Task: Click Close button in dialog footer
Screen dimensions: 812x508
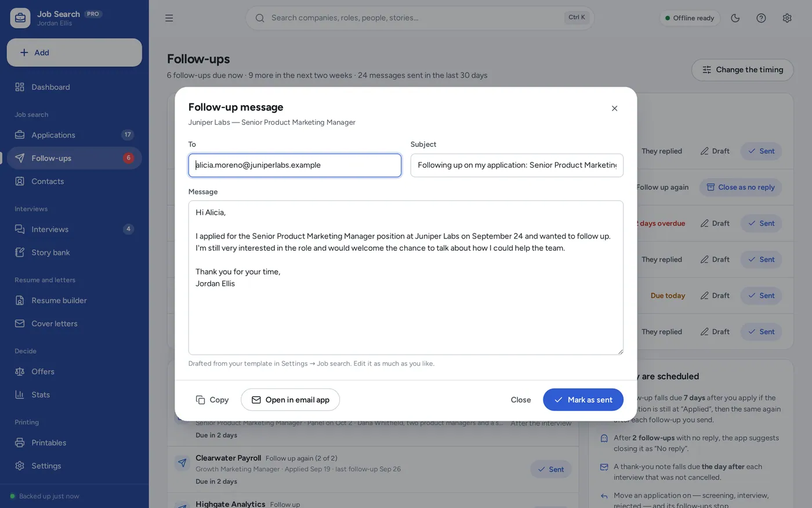Action: [521, 399]
